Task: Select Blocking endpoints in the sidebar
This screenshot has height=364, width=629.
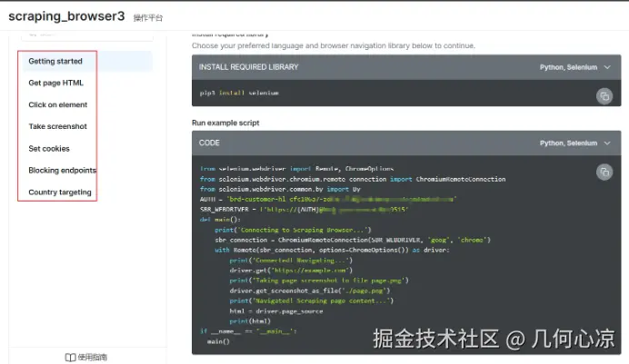Action: pos(62,170)
